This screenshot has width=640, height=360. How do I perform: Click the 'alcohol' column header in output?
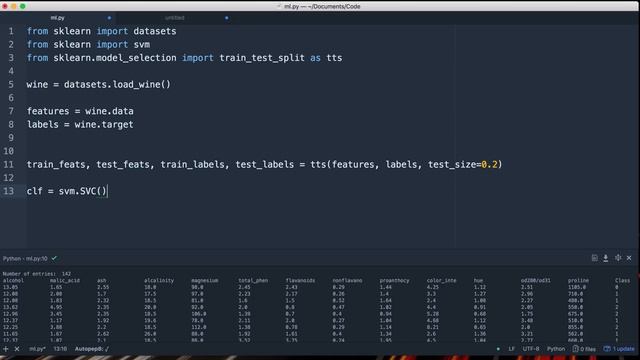pyautogui.click(x=13, y=280)
